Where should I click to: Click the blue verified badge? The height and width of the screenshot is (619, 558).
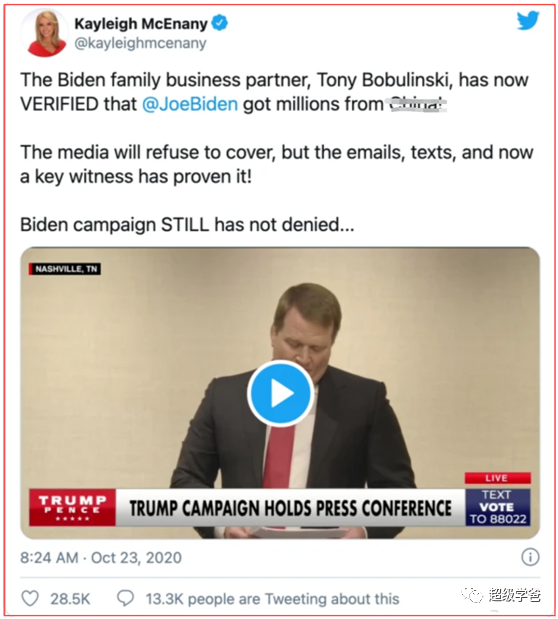click(x=220, y=23)
